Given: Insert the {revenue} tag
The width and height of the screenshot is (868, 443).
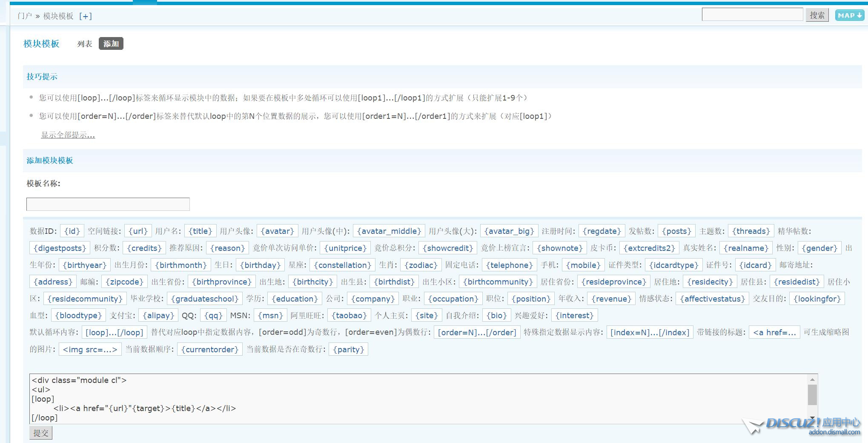Looking at the screenshot, I should point(611,299).
